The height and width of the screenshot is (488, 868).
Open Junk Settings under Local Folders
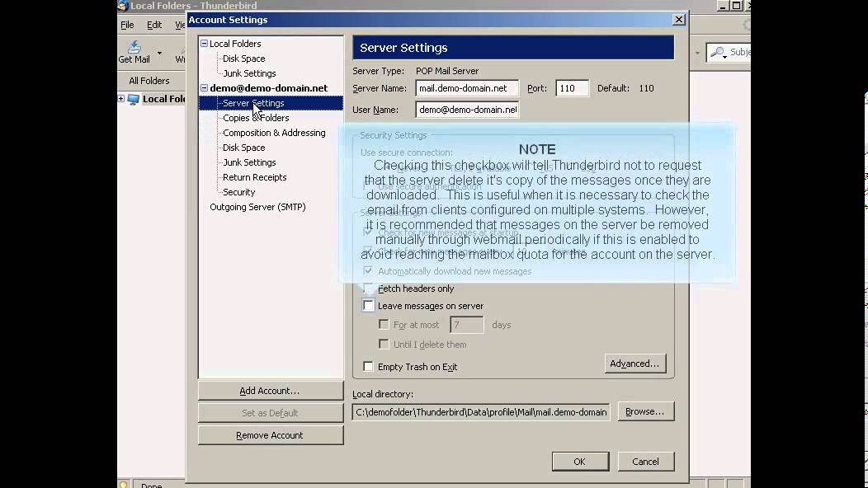coord(249,73)
